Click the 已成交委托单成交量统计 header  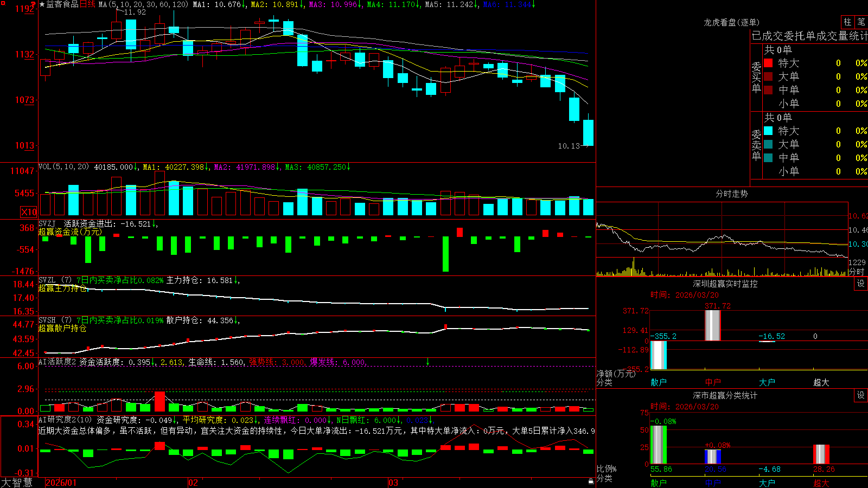click(x=809, y=36)
